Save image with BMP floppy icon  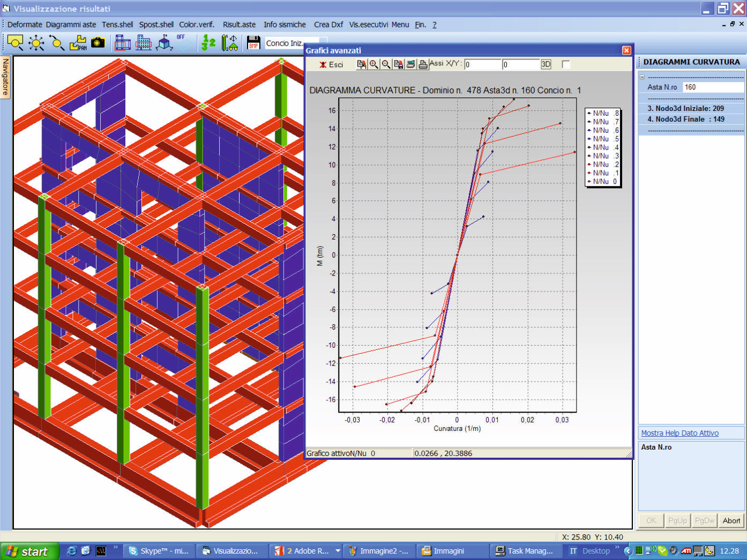253,43
